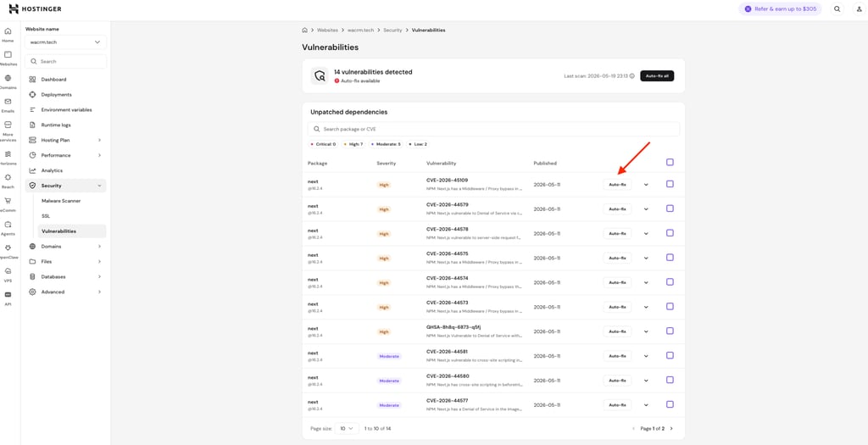Open Runtime logs in the sidebar
The width and height of the screenshot is (868, 445).
65,125
